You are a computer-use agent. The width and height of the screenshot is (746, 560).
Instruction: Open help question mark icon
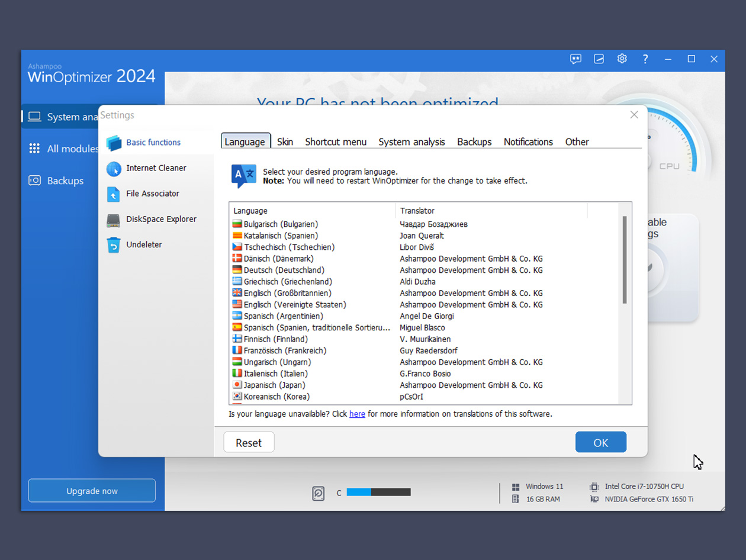coord(645,59)
